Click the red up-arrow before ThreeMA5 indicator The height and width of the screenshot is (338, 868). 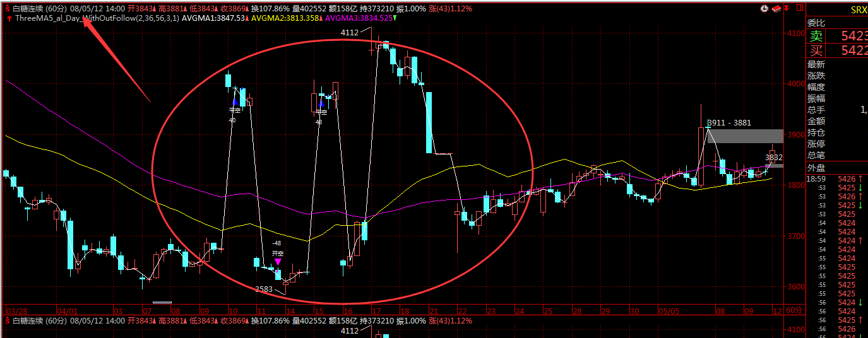click(9, 18)
